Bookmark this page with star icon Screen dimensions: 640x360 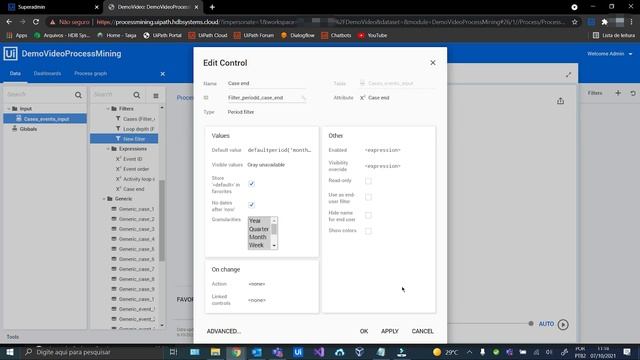pos(575,22)
